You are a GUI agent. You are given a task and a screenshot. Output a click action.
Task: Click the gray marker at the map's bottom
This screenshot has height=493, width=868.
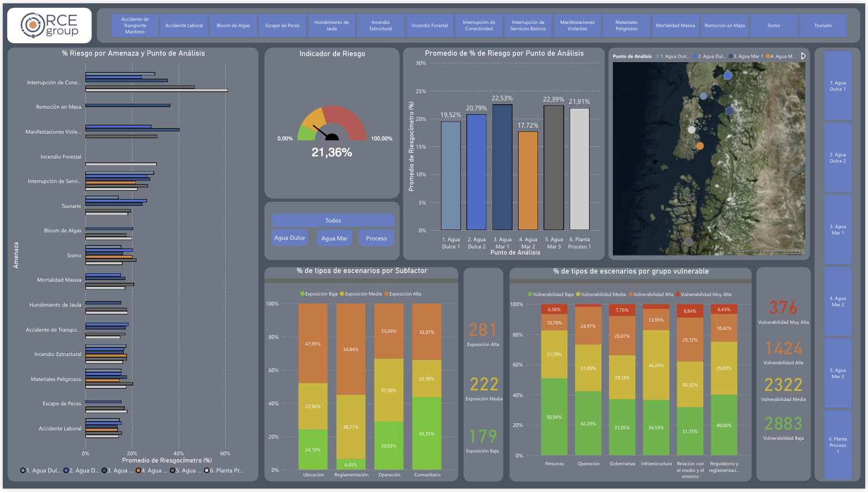tap(688, 242)
